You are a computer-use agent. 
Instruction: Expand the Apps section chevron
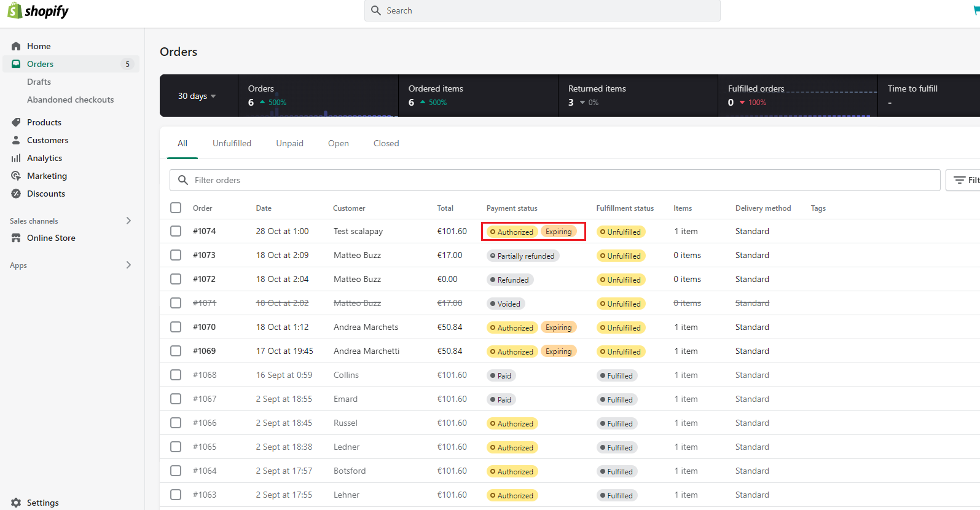[128, 265]
